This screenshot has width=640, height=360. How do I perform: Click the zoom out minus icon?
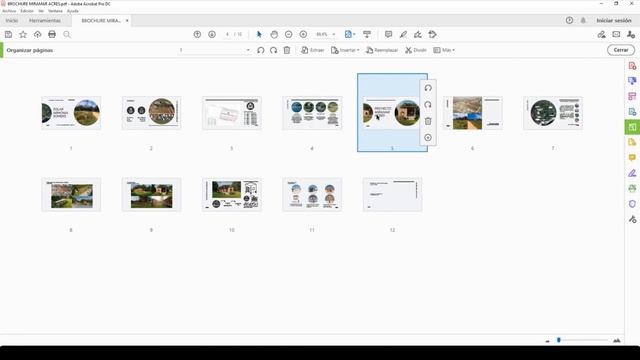click(289, 35)
